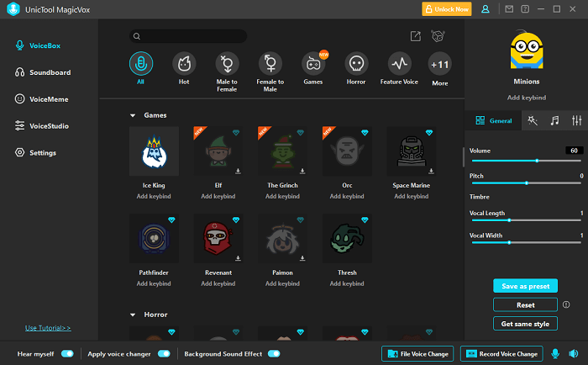Click the speaker icon in bottom bar
Viewport: 588px width, 365px height.
click(575, 353)
